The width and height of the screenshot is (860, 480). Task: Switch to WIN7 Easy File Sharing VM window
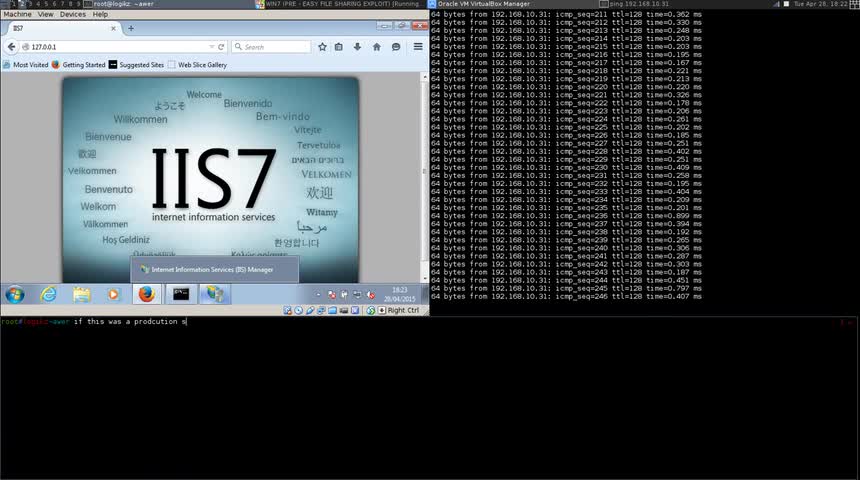(x=340, y=4)
